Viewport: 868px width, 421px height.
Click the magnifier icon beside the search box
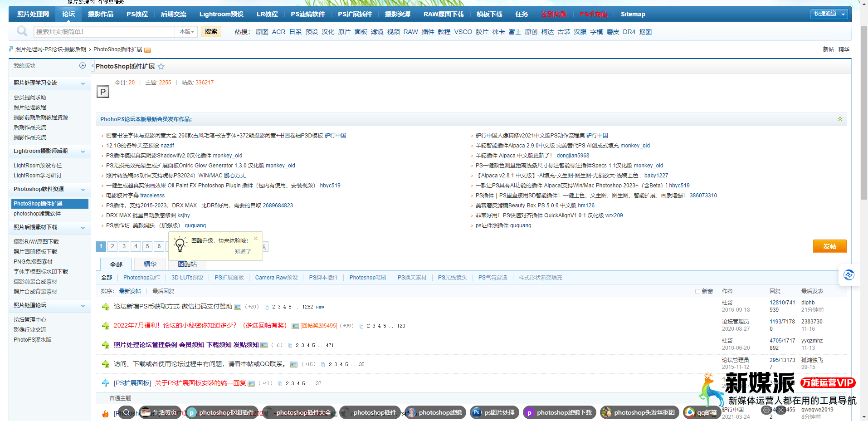pyautogui.click(x=22, y=31)
